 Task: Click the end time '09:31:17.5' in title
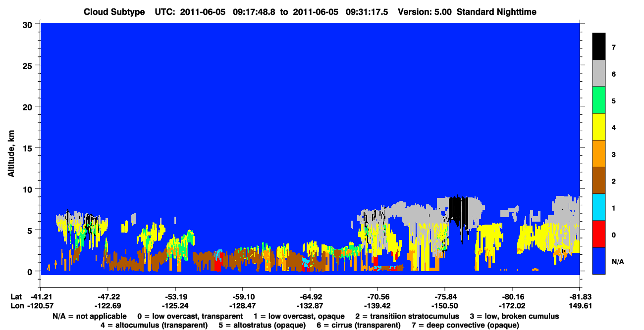point(366,12)
